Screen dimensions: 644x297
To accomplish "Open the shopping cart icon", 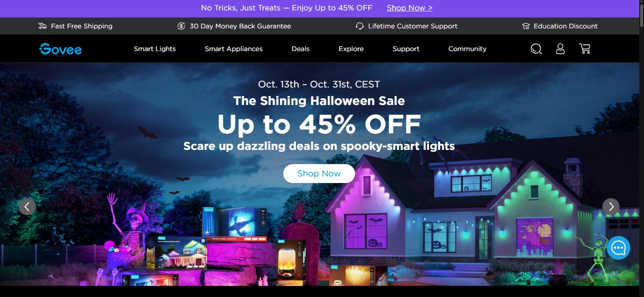I will 585,49.
